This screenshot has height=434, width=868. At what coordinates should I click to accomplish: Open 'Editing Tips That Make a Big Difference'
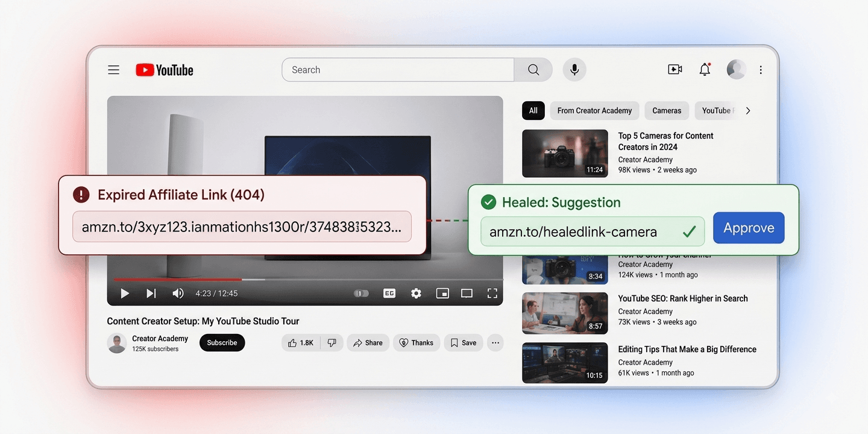coord(687,349)
